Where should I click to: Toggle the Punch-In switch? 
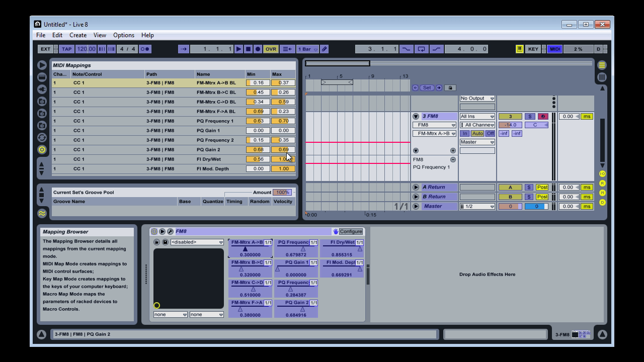[x=406, y=49]
